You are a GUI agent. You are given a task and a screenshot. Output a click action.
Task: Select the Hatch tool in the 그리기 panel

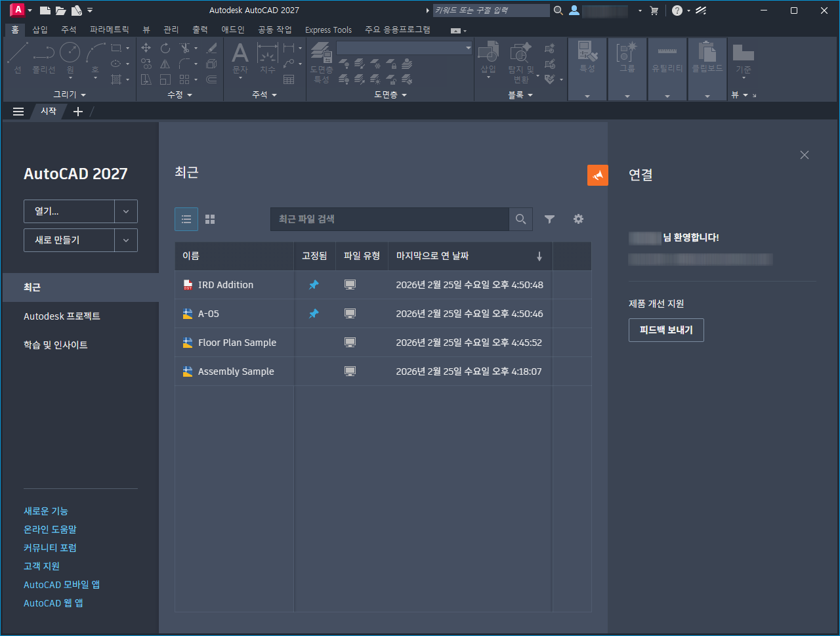point(116,79)
